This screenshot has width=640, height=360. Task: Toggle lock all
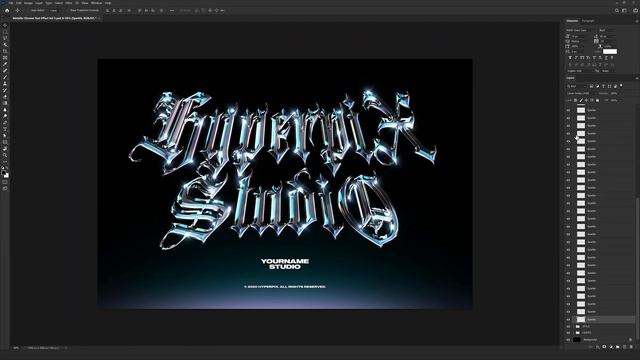(598, 100)
